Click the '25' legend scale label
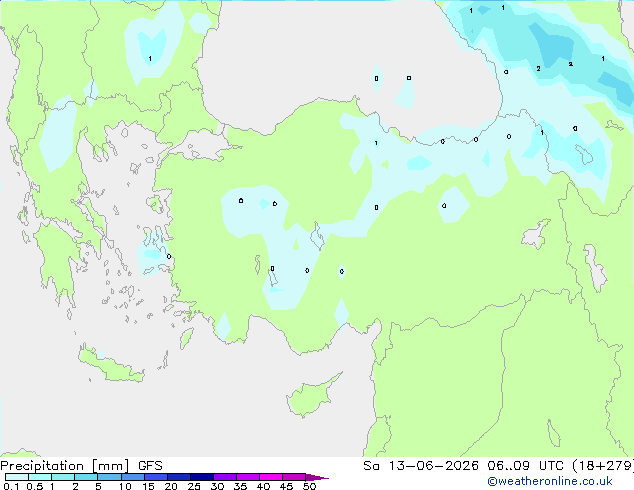 194,486
